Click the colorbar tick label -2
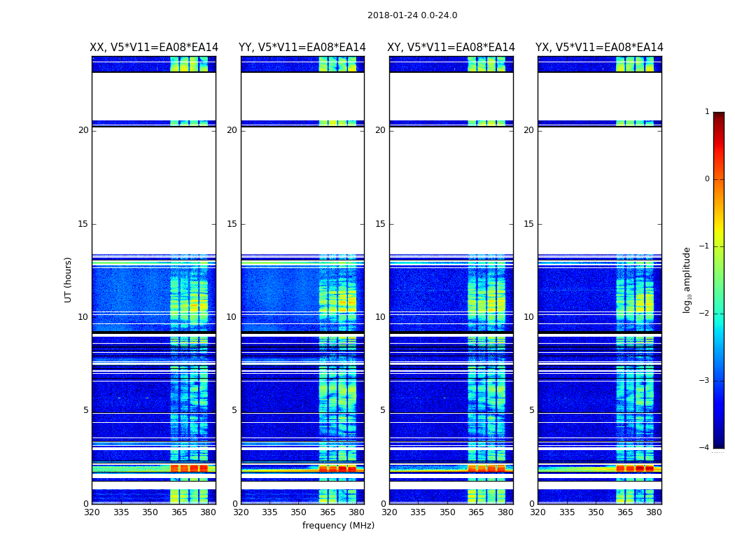The image size is (735, 560). pyautogui.click(x=704, y=314)
